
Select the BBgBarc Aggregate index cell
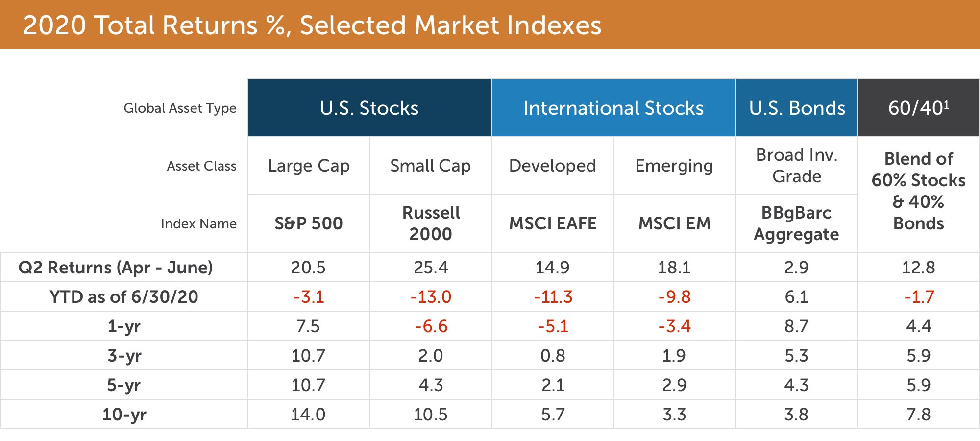point(796,223)
